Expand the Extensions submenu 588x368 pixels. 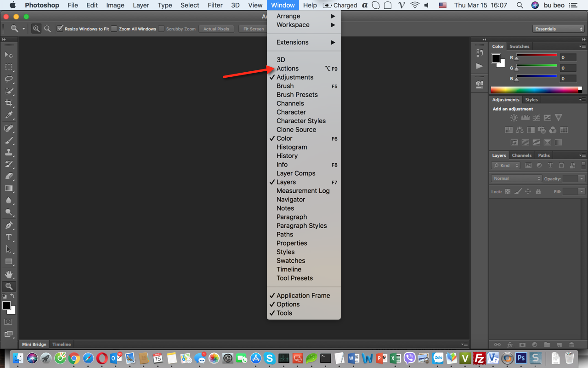pos(304,42)
